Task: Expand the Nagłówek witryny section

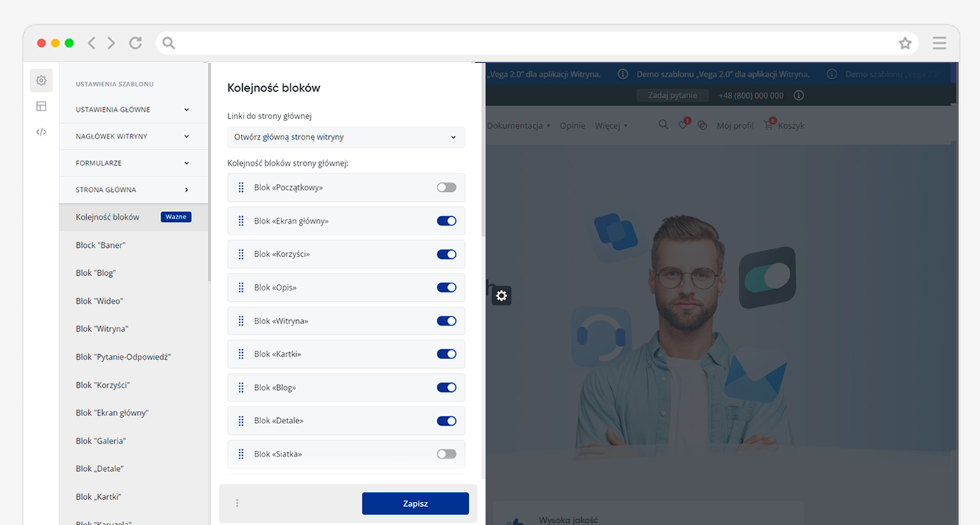Action: (133, 136)
